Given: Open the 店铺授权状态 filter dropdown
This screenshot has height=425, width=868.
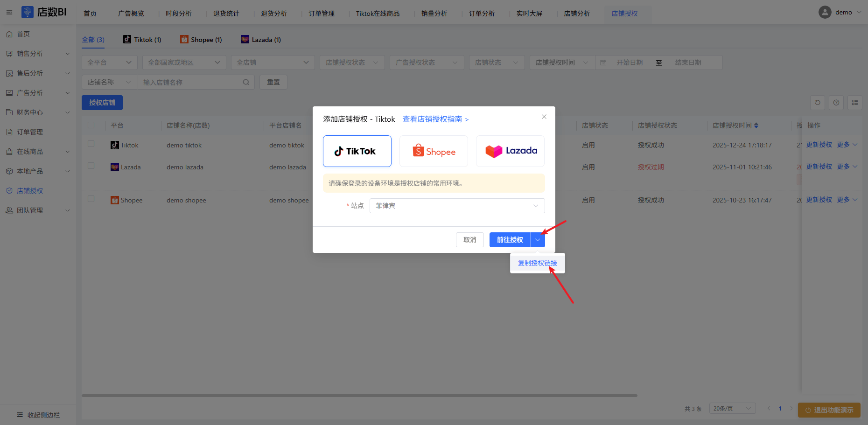Looking at the screenshot, I should point(352,63).
